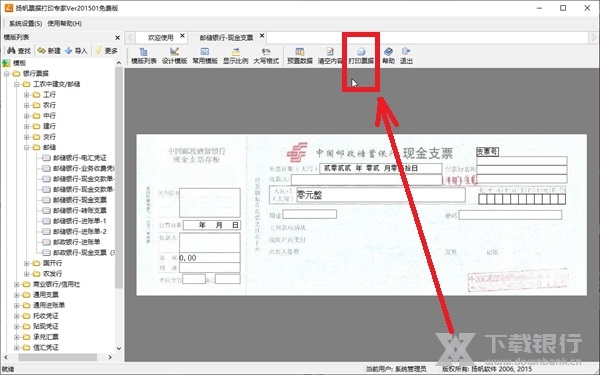Collapse the 邮储 tree node
Screen dimensions: 600x375
click(x=26, y=147)
